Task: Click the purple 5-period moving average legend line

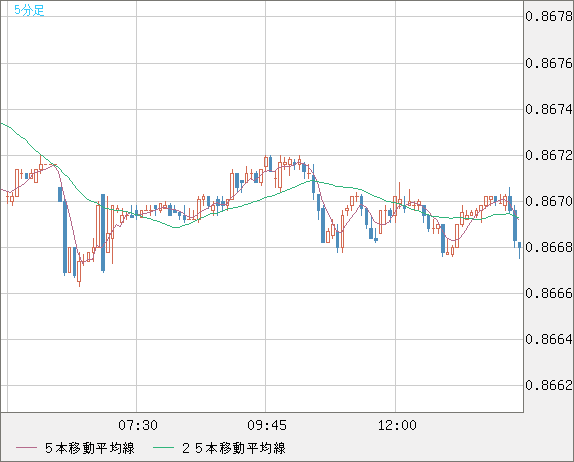Action: pyautogui.click(x=26, y=448)
